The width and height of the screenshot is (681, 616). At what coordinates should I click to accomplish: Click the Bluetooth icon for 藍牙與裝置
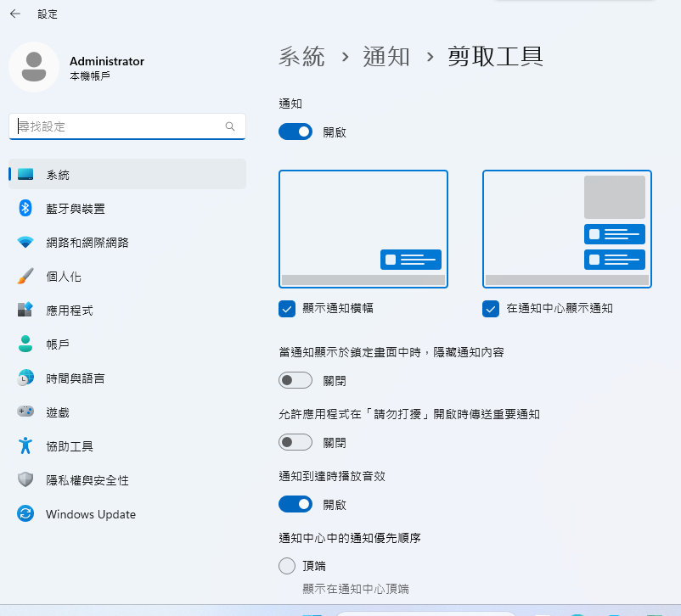(25, 209)
